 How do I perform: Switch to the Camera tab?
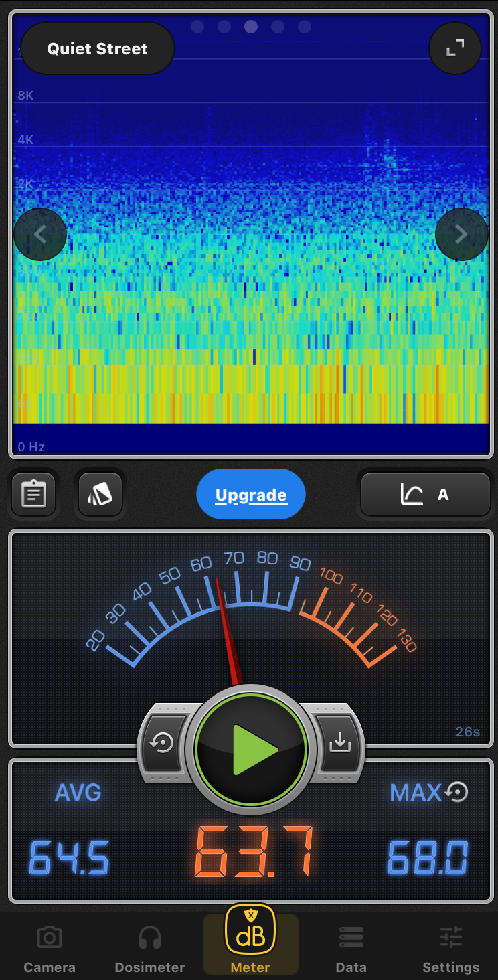[x=50, y=949]
